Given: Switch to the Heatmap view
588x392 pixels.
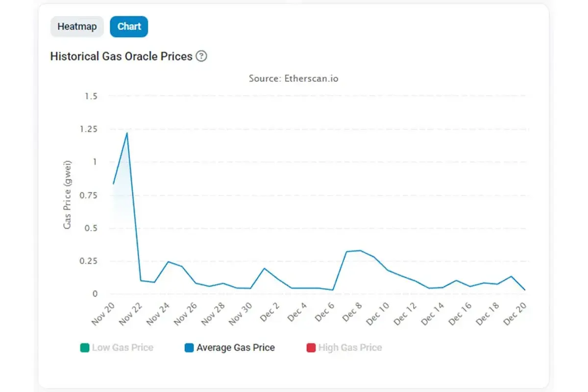Looking at the screenshot, I should point(77,26).
